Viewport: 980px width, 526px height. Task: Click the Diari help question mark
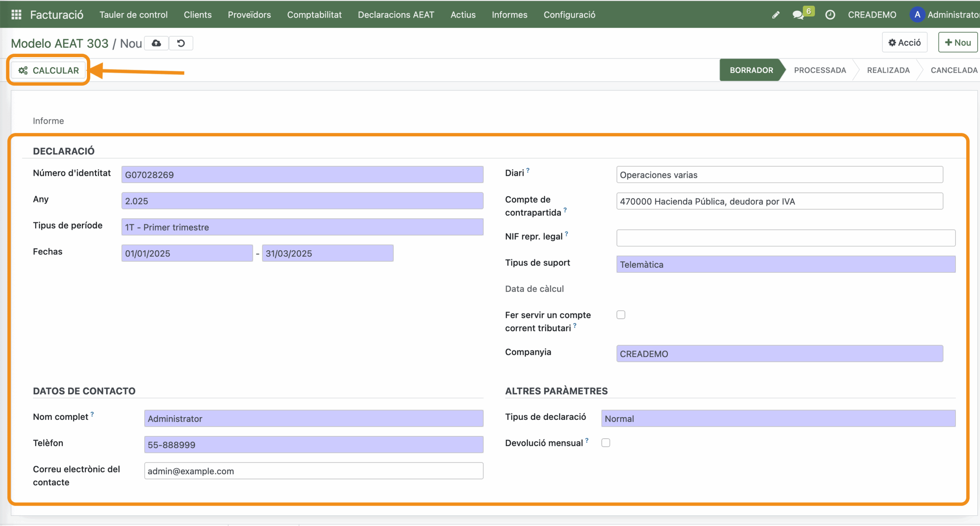tap(528, 170)
